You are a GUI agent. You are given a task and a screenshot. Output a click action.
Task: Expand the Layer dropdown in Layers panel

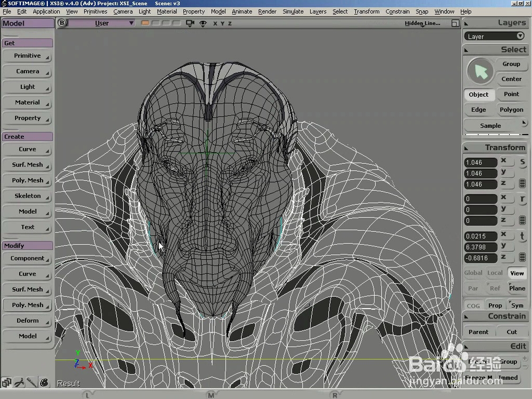click(x=494, y=36)
